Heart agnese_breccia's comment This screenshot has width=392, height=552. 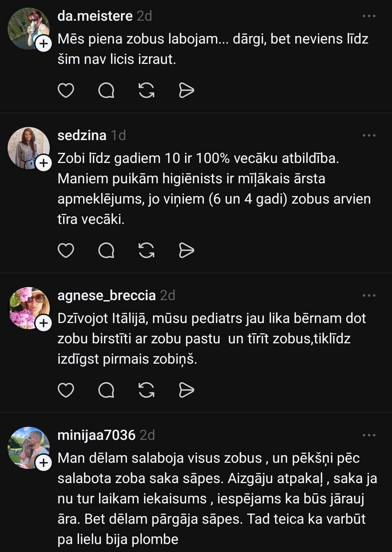click(x=66, y=390)
